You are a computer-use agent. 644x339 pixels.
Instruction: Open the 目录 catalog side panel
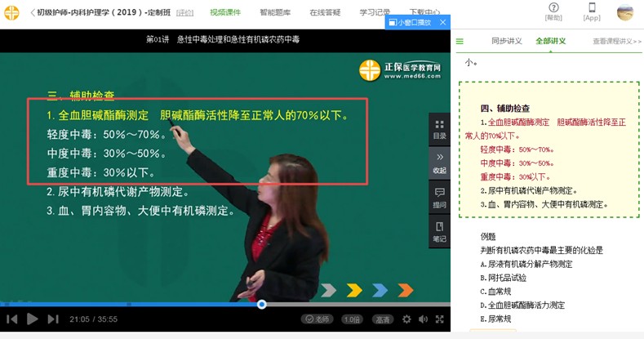pos(439,129)
